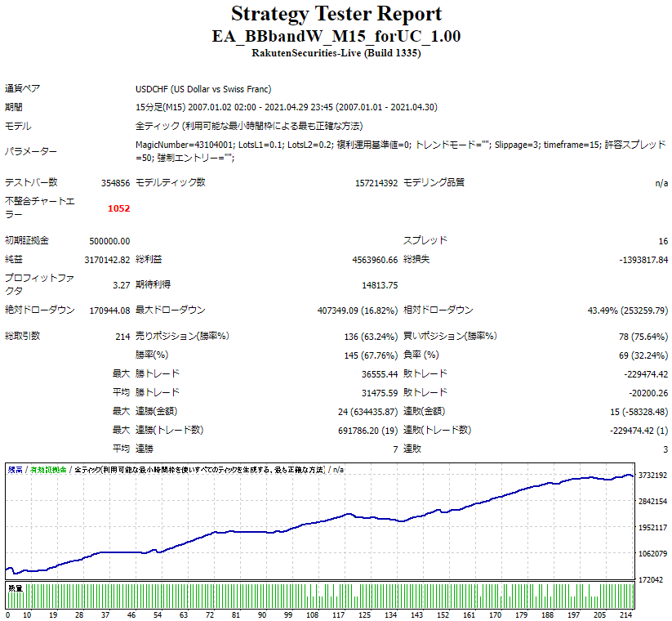672x621 pixels.
Task: Select the 全ティック model description
Action: coord(249,126)
